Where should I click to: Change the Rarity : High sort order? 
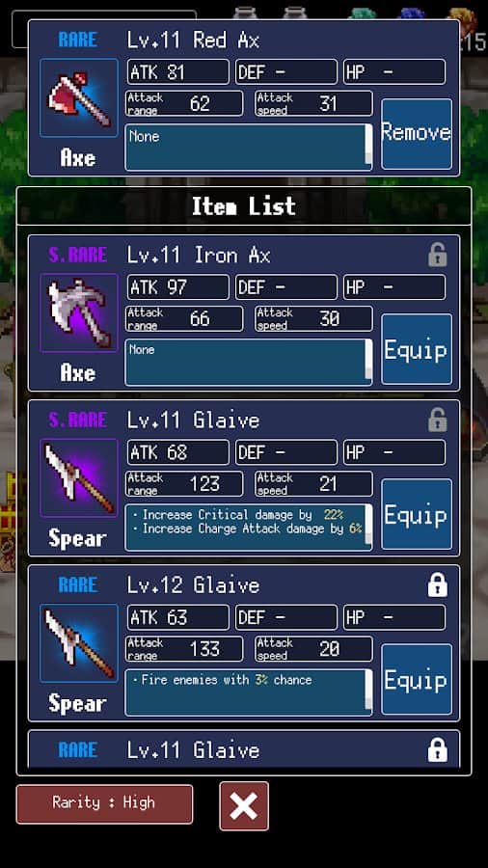tap(104, 803)
